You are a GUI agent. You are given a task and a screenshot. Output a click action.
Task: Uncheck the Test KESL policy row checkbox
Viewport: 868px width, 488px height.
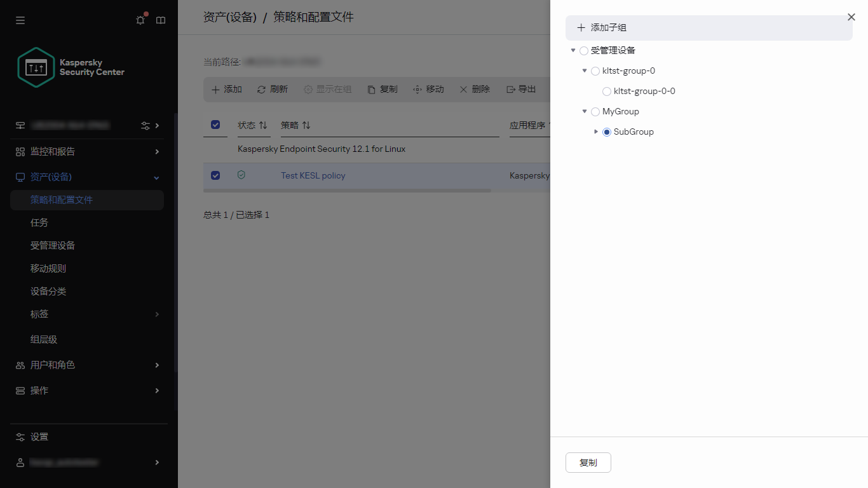click(215, 175)
